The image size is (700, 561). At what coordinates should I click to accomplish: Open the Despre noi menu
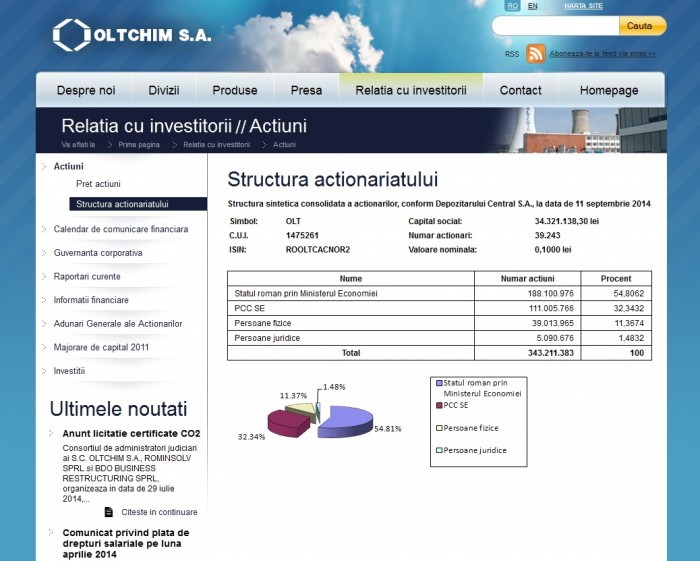coord(86,91)
